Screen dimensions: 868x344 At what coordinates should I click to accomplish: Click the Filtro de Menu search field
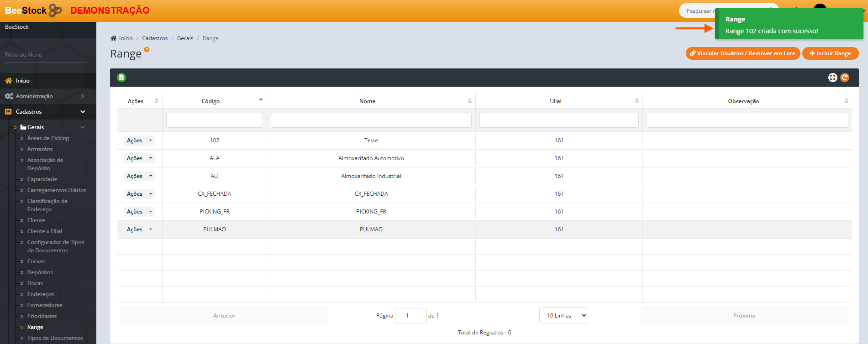click(46, 55)
